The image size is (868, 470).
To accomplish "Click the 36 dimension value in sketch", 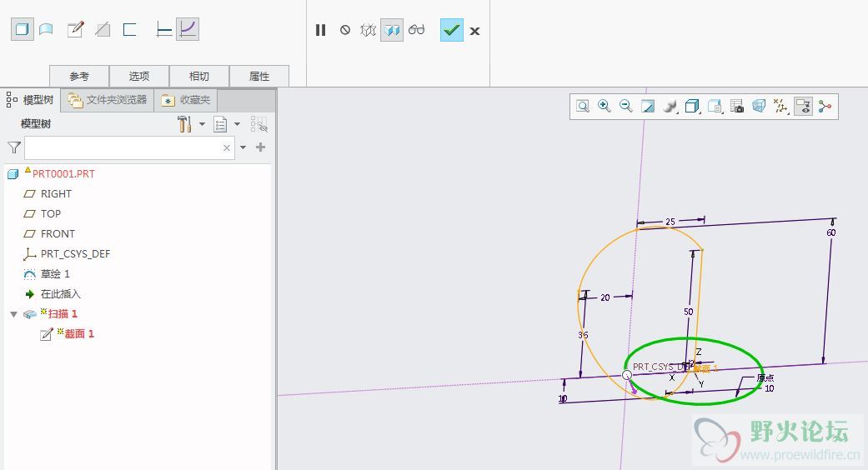I will (x=582, y=335).
